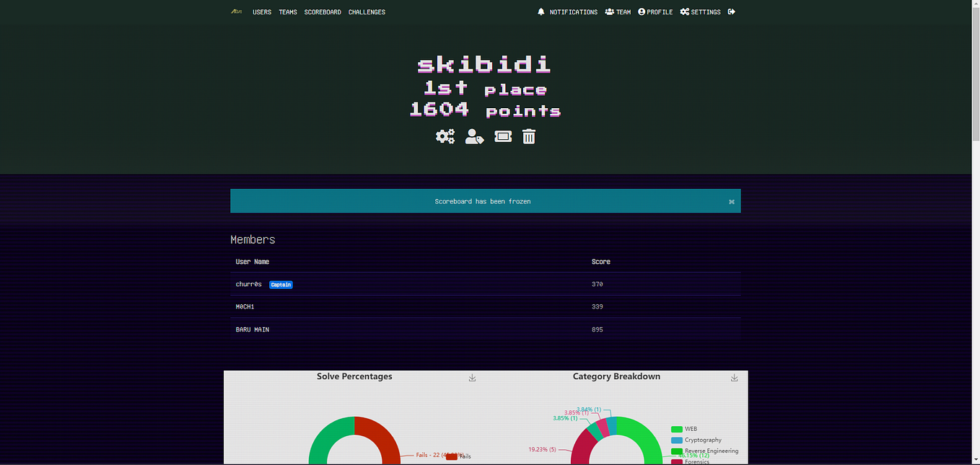Download the Category Breakdown chart
Screen dimensions: 980x465
(x=734, y=376)
